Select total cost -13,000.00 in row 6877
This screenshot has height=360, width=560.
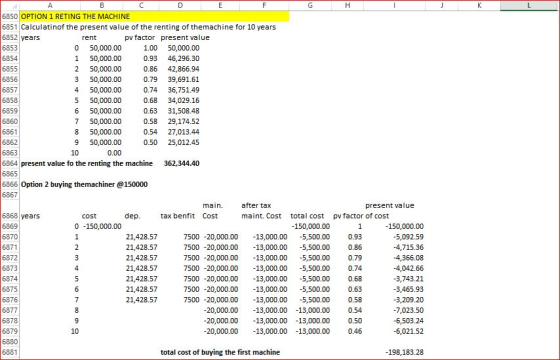[313, 310]
